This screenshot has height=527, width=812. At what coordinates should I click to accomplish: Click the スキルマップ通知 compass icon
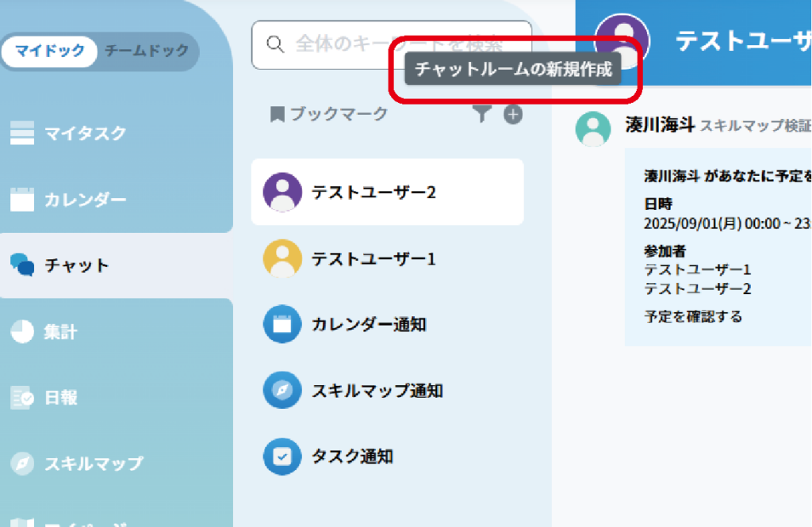[x=282, y=391]
